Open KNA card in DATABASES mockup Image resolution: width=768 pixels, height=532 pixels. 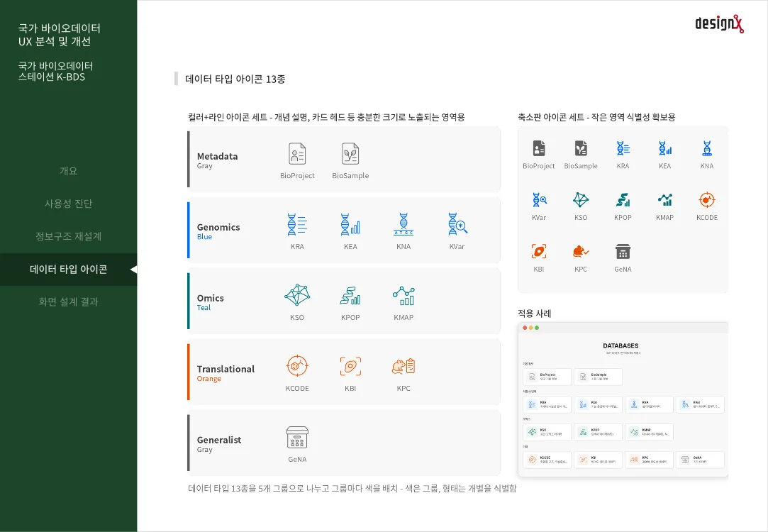(x=650, y=404)
